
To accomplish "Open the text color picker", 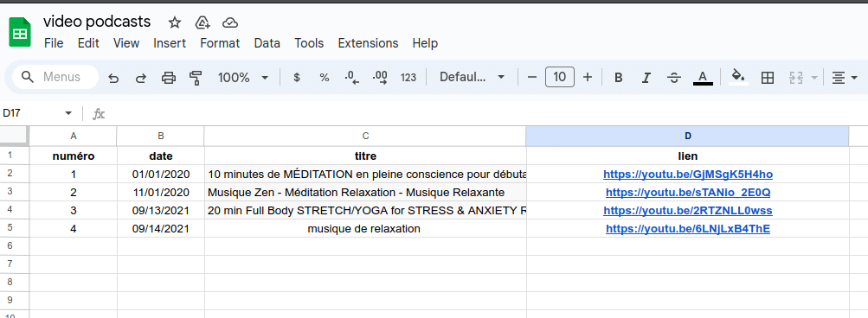I will 703,78.
